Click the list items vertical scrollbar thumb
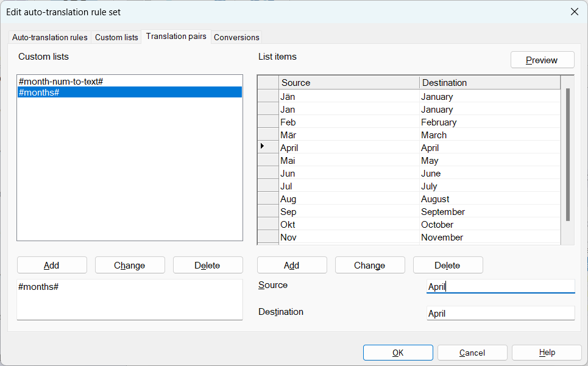 pyautogui.click(x=568, y=154)
